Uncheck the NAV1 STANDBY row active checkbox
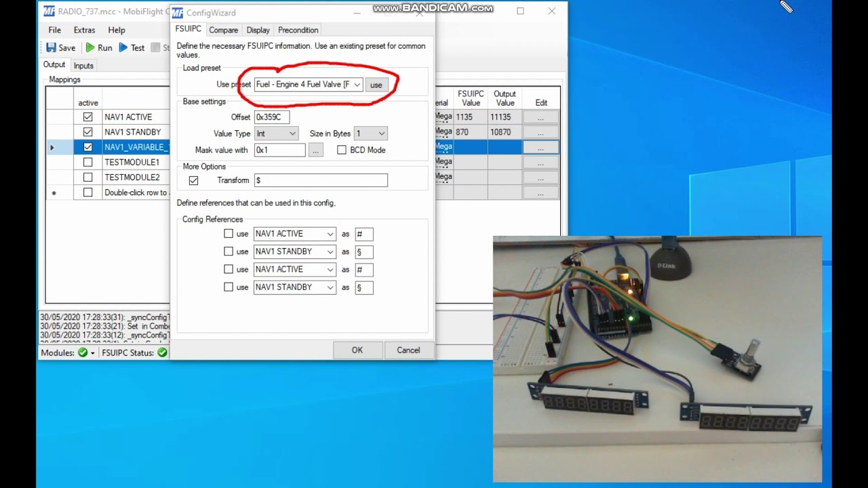Viewport: 868px width, 488px height. click(x=87, y=131)
